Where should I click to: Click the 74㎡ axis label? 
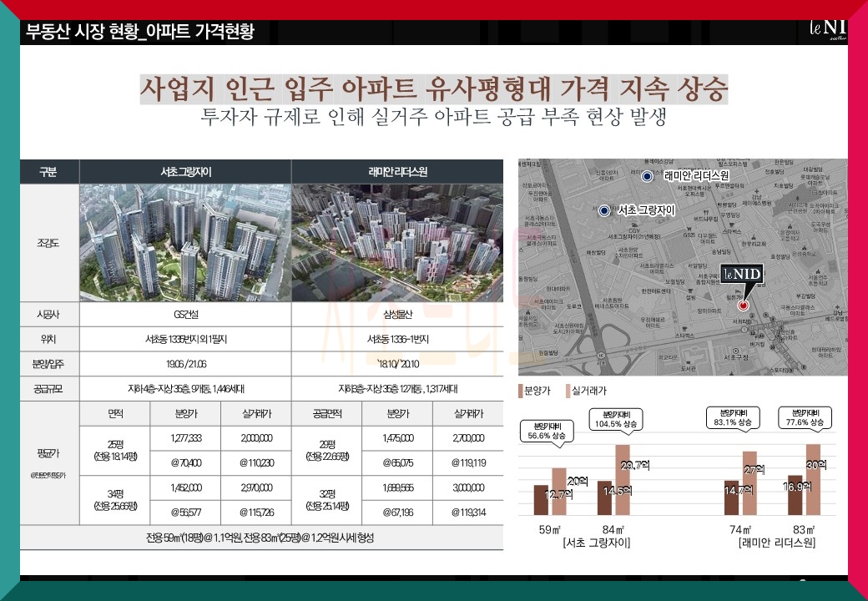(x=740, y=529)
